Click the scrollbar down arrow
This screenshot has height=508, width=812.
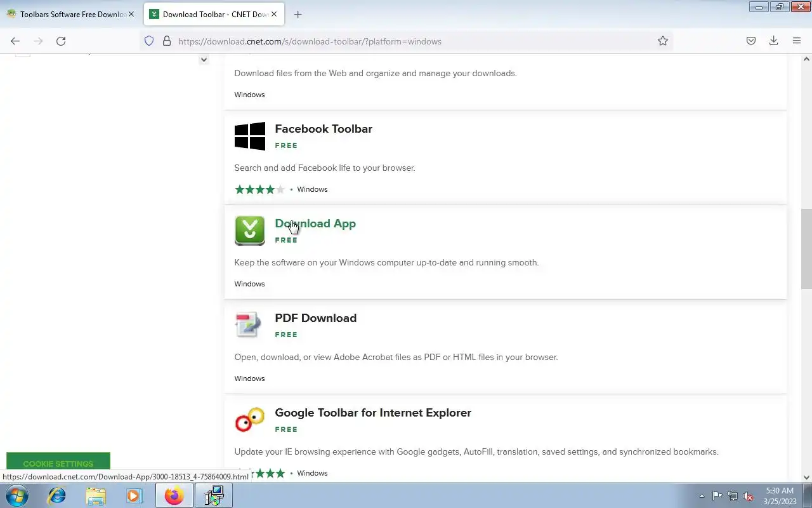pos(806,477)
